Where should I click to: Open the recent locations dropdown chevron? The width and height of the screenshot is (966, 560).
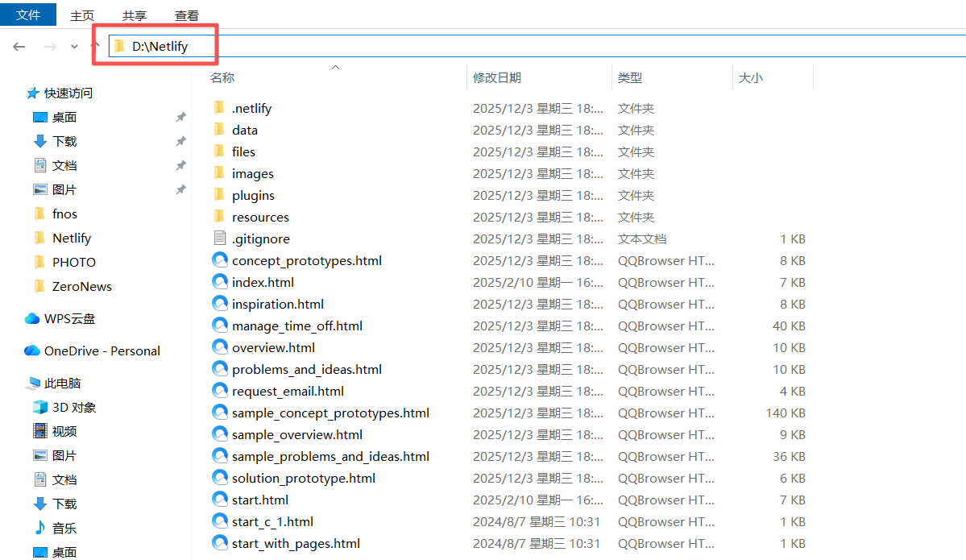[x=75, y=47]
